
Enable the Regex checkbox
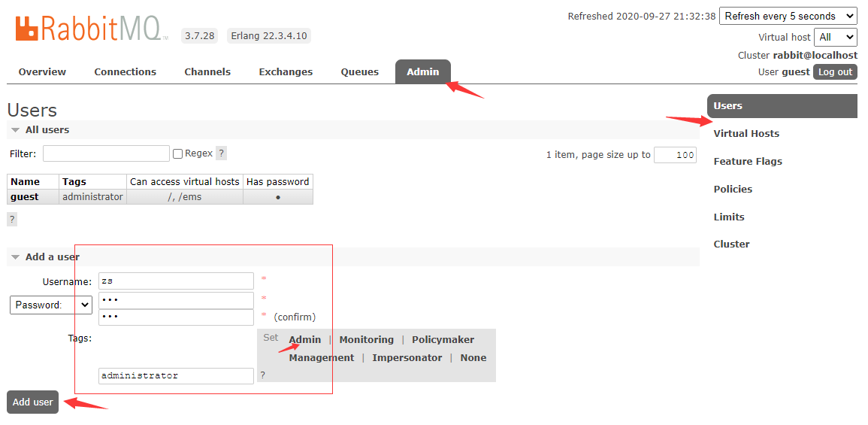[x=177, y=154]
